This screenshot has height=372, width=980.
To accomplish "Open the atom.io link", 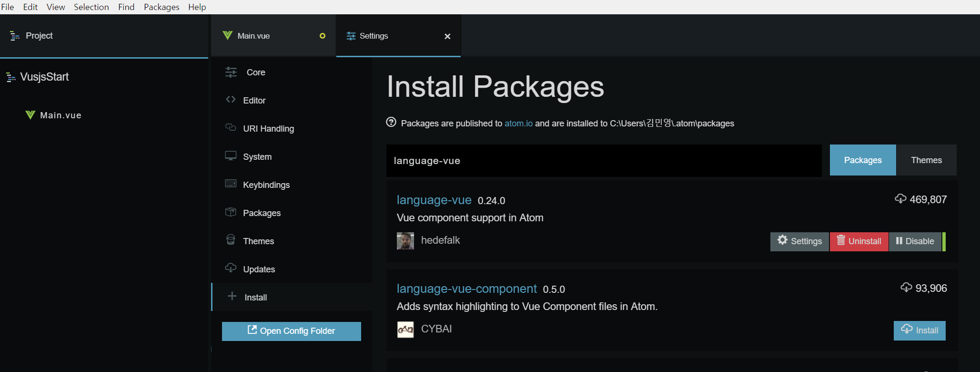I will [518, 124].
